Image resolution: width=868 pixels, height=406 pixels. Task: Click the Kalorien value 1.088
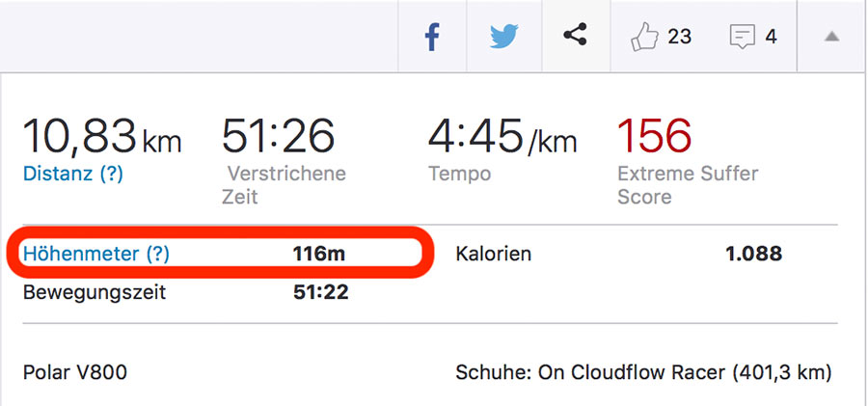pyautogui.click(x=753, y=255)
